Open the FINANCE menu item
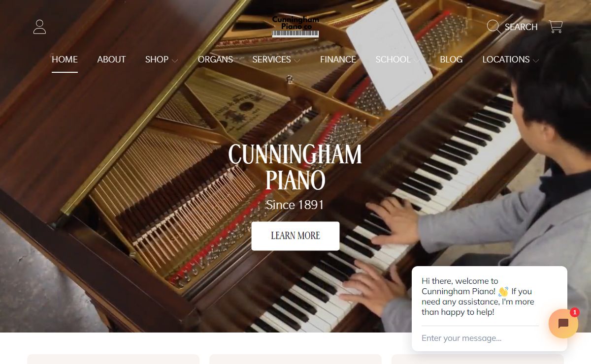The height and width of the screenshot is (364, 591). coord(338,60)
